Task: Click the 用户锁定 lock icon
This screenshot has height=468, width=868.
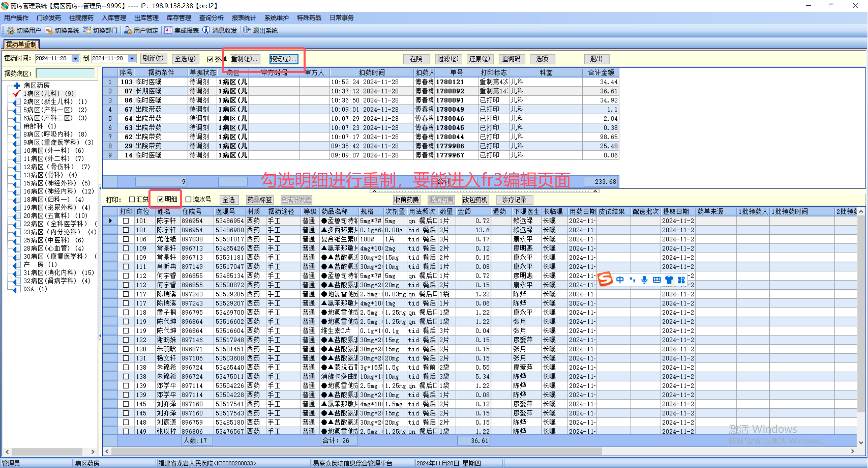Action: tap(128, 31)
